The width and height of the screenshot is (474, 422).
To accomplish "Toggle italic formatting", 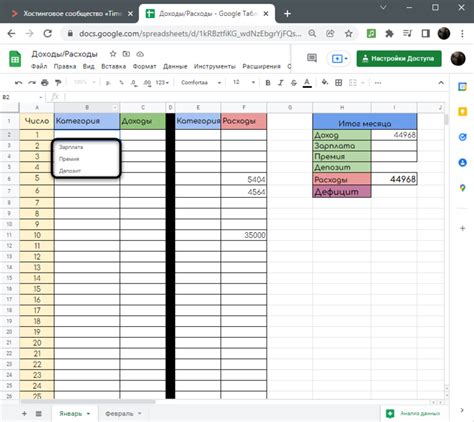I will (281, 83).
